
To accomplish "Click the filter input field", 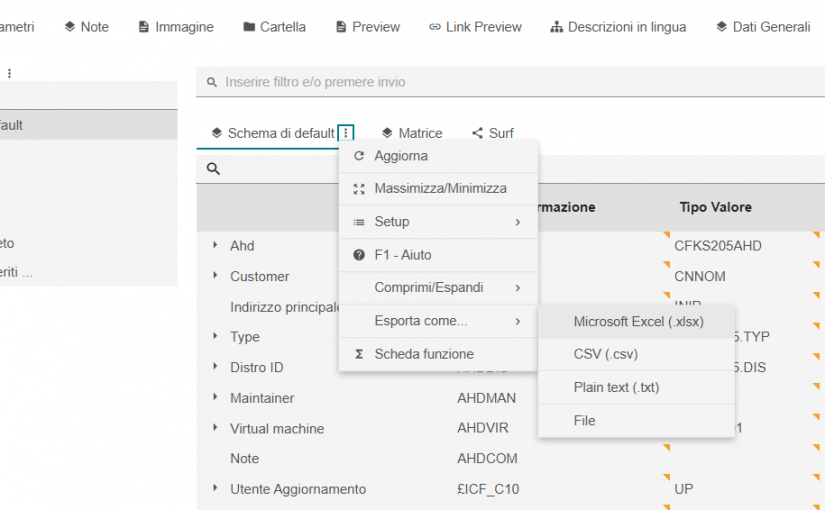I will point(500,82).
